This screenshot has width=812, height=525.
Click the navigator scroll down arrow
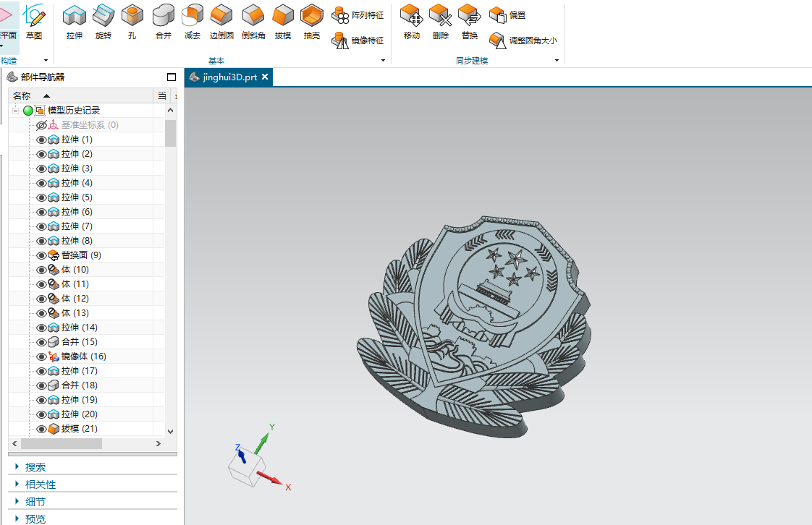170,431
